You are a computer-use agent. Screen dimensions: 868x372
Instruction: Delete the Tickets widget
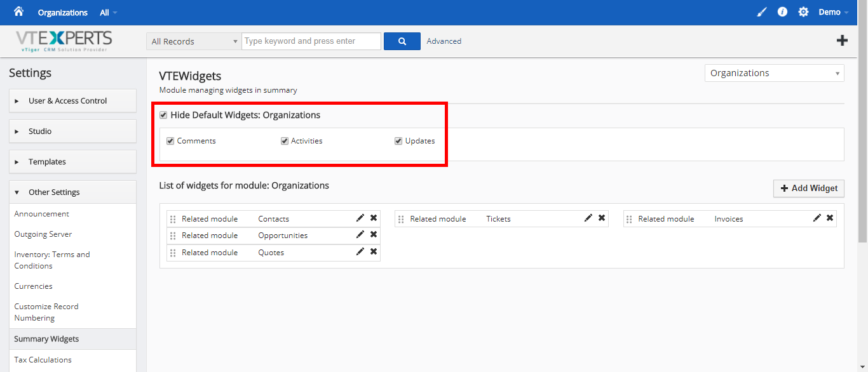click(602, 218)
